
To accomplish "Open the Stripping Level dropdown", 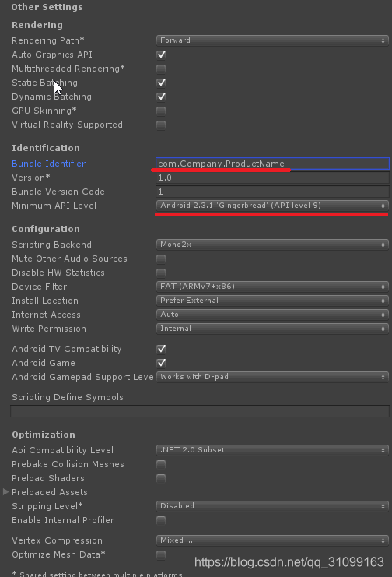I will point(272,506).
